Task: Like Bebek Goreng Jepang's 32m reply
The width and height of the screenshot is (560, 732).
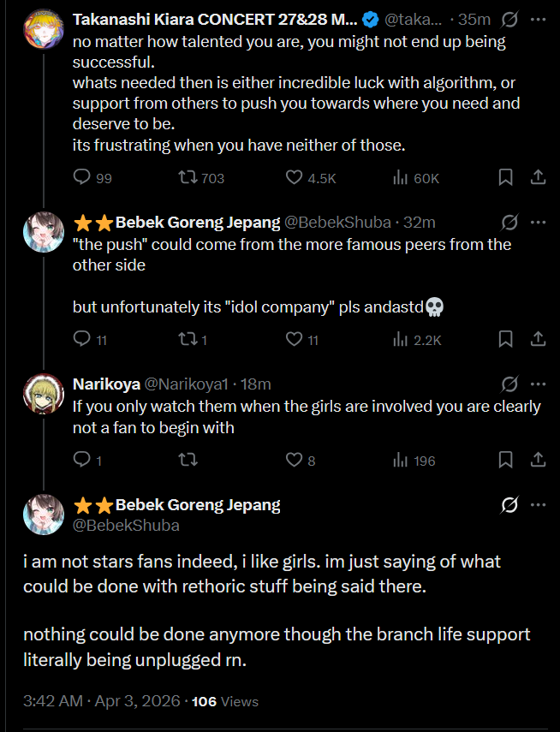Action: point(295,339)
